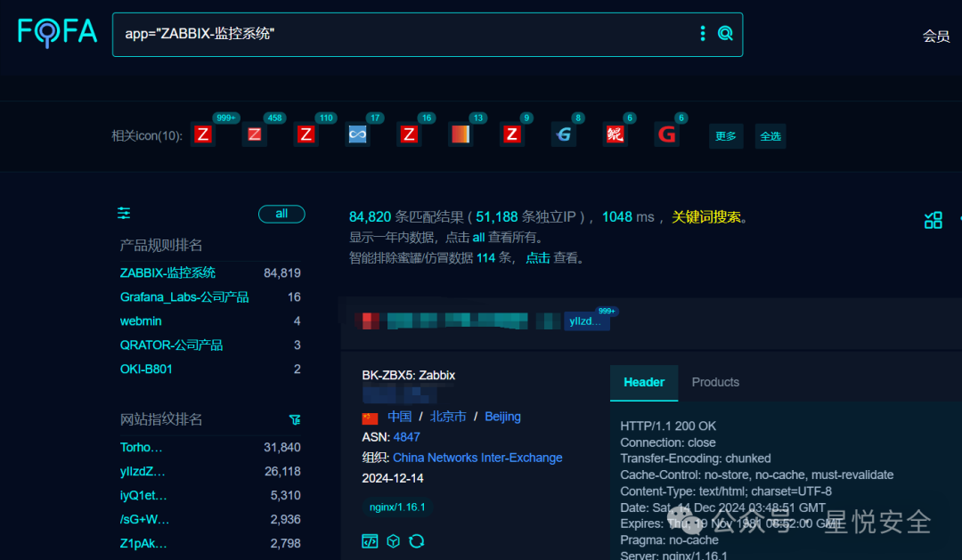Filter by webmin product

click(141, 321)
